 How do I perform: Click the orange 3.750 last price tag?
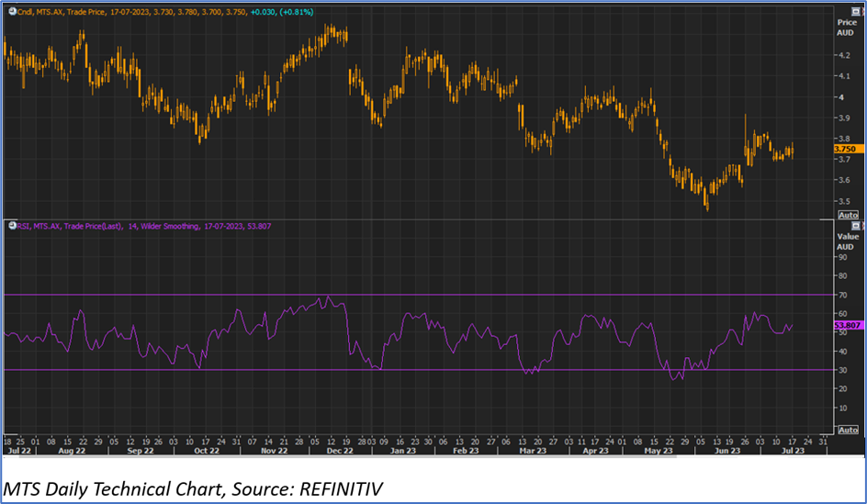(x=846, y=149)
